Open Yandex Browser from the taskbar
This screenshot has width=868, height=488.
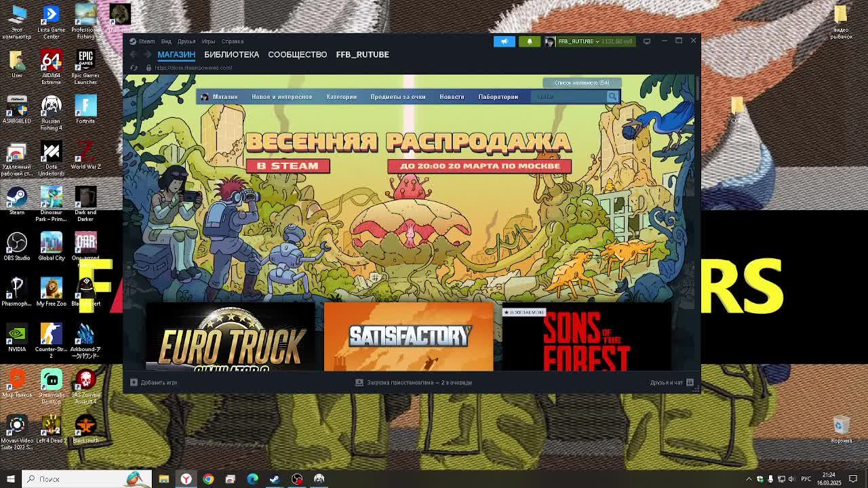[186, 479]
